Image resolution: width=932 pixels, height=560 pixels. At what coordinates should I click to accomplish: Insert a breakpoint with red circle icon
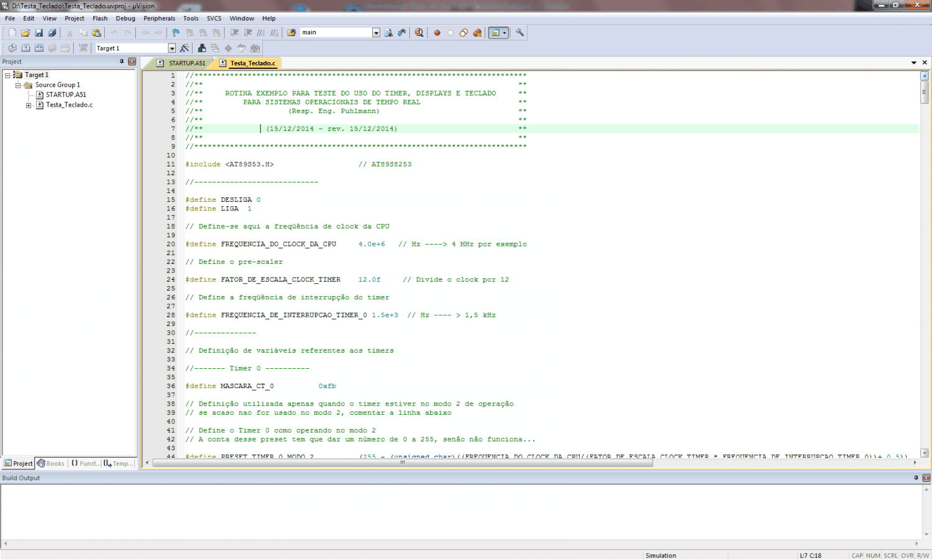[x=437, y=33]
